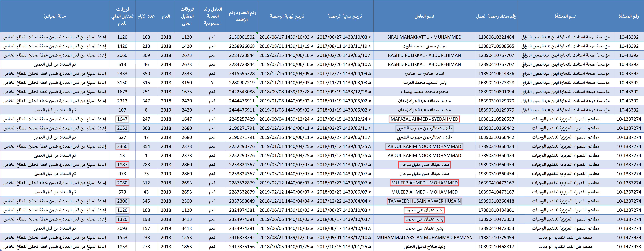
Task: Click worker name 'محمود محمد محمد يوسف'
Action: 424,92
